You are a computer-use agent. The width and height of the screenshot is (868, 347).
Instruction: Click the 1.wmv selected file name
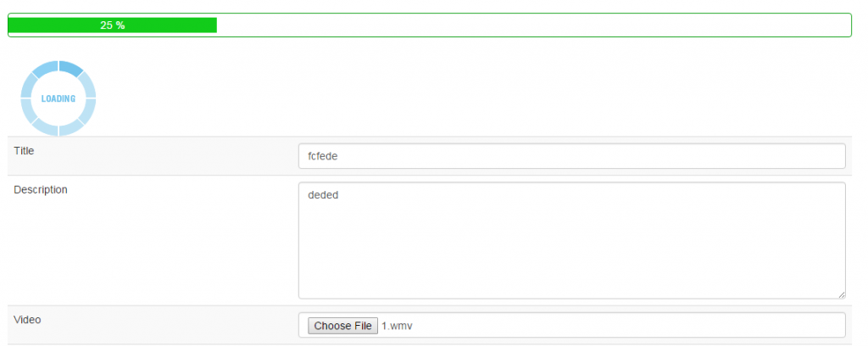pos(397,326)
